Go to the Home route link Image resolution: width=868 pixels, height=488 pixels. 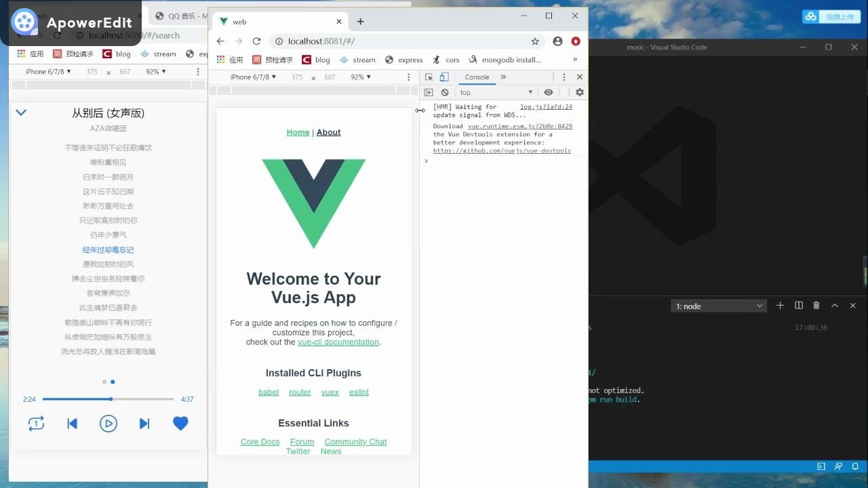[x=298, y=132]
